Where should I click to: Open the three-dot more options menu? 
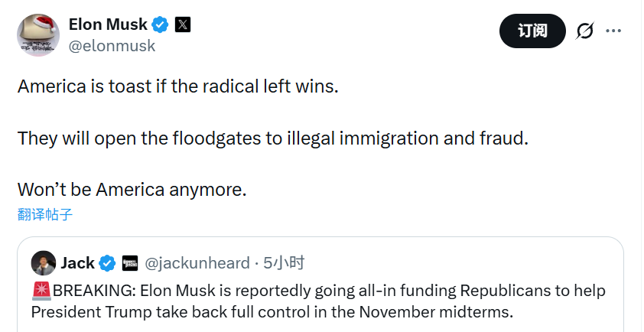(613, 31)
